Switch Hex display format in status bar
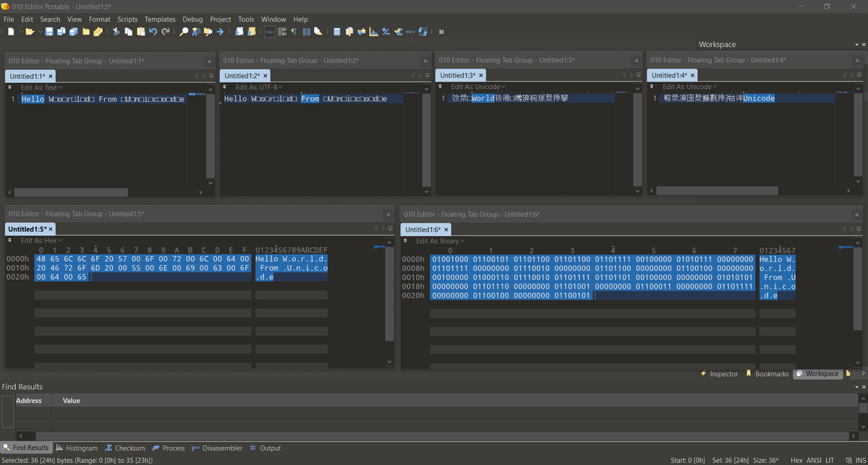868x465 pixels. click(x=796, y=460)
